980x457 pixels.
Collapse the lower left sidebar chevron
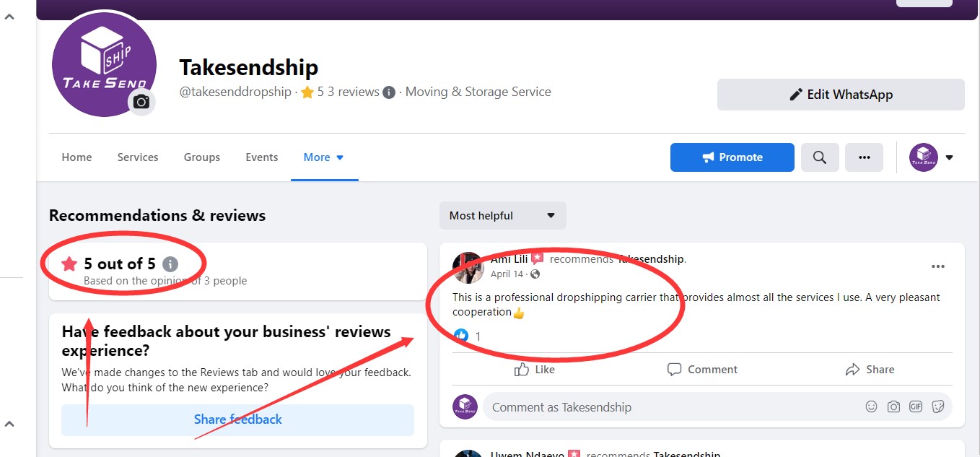click(10, 424)
